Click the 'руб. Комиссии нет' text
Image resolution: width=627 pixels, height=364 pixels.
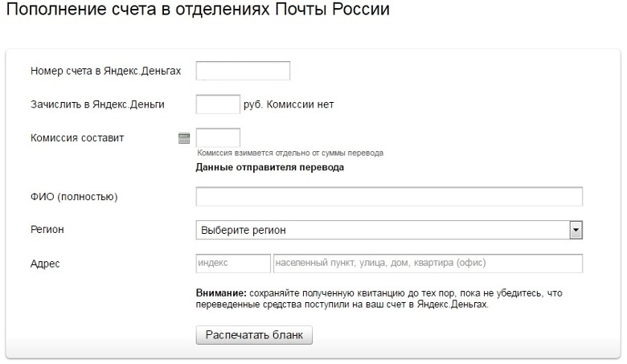289,104
